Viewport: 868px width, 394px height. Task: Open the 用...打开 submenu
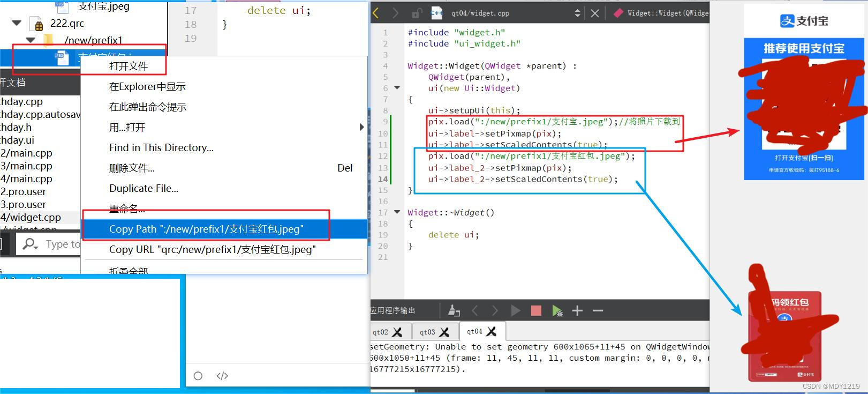[224, 127]
